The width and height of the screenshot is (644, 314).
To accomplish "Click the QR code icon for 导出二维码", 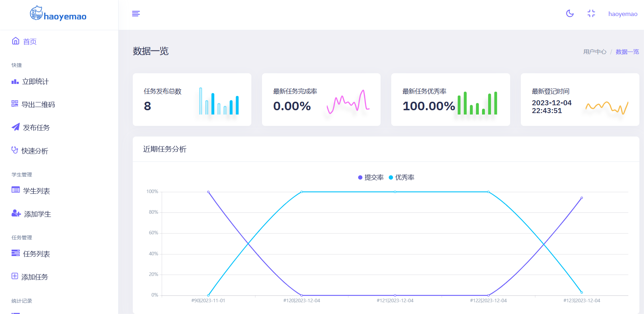I will pyautogui.click(x=15, y=104).
